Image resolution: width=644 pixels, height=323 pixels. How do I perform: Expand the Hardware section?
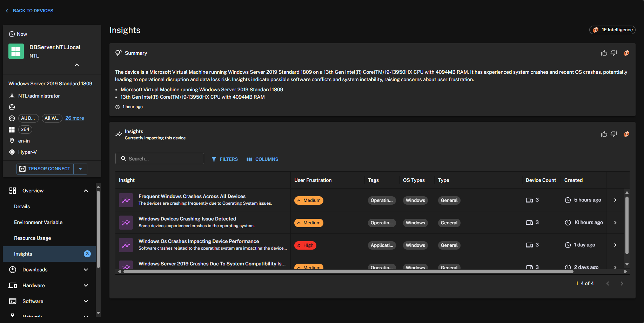tap(86, 285)
